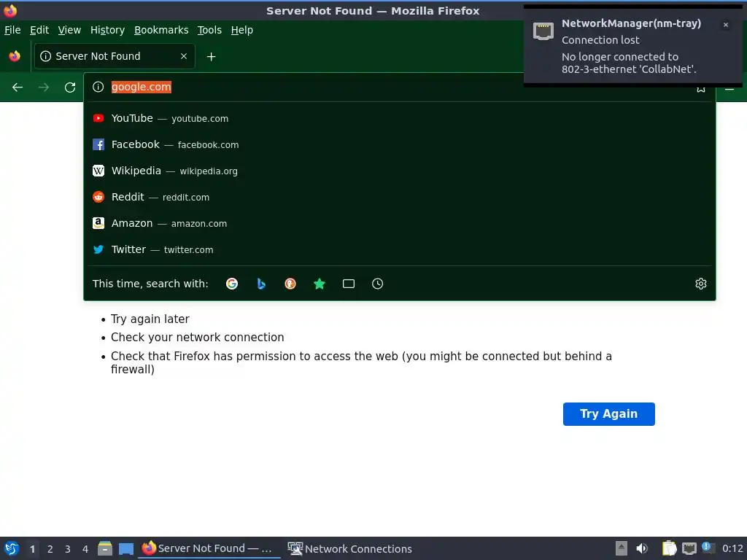Open the Edit menu
The height and width of the screenshot is (560, 747).
click(x=39, y=30)
